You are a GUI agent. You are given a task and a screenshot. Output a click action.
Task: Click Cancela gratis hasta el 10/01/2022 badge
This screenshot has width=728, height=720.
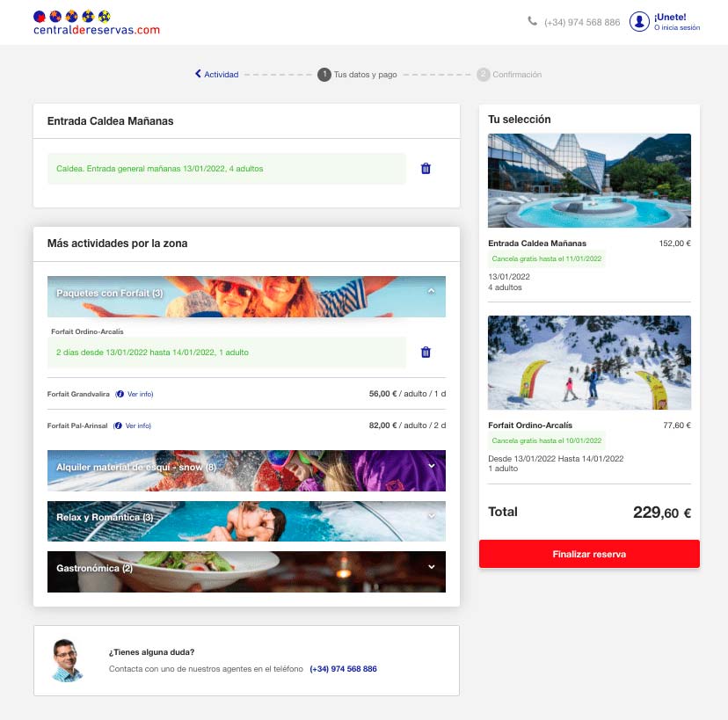pos(547,440)
